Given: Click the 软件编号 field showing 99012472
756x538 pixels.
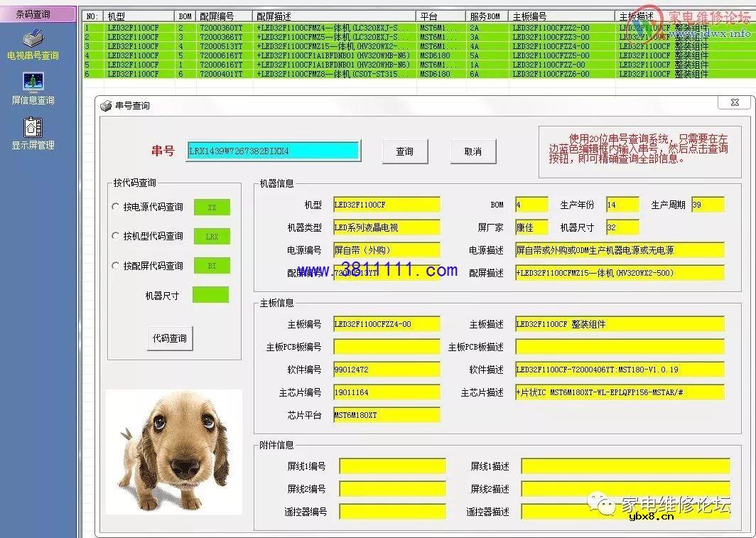Looking at the screenshot, I should point(387,370).
